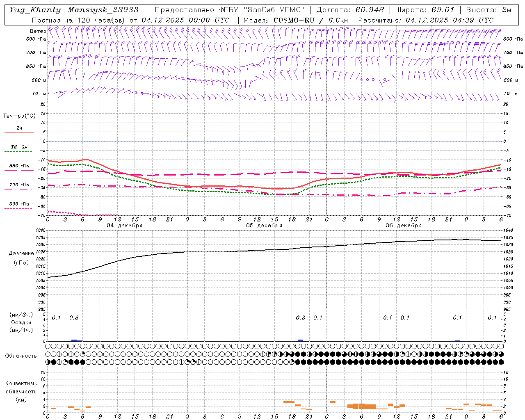The height and width of the screenshot is (420, 525).
Task: Select the 06 декабря date label
Action: [404, 226]
